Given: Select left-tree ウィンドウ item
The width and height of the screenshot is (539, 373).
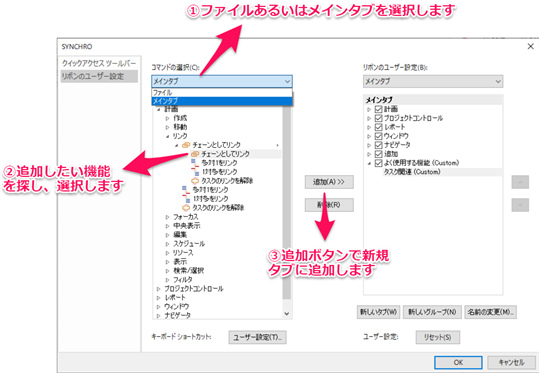Looking at the screenshot, I should coord(176,306).
